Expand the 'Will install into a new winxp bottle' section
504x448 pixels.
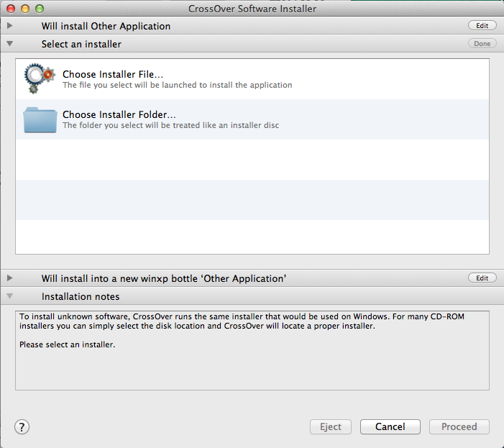[x=9, y=278]
